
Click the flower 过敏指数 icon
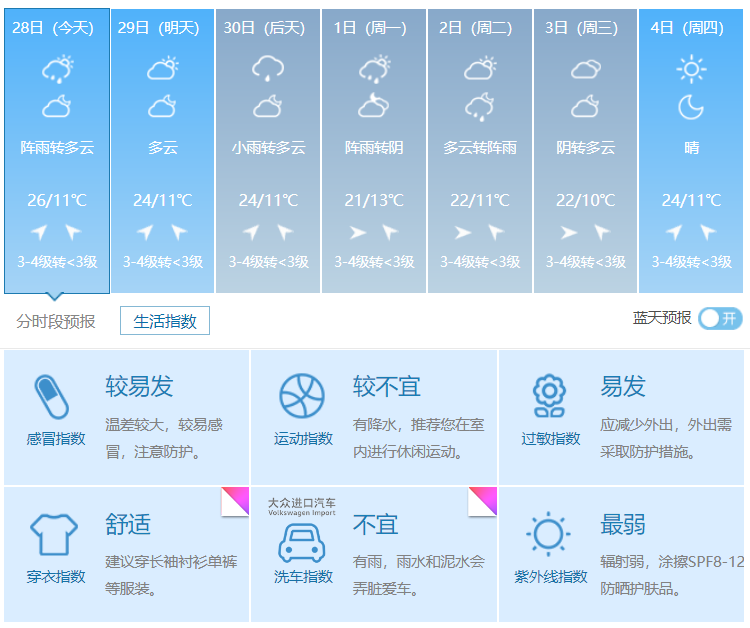point(550,396)
